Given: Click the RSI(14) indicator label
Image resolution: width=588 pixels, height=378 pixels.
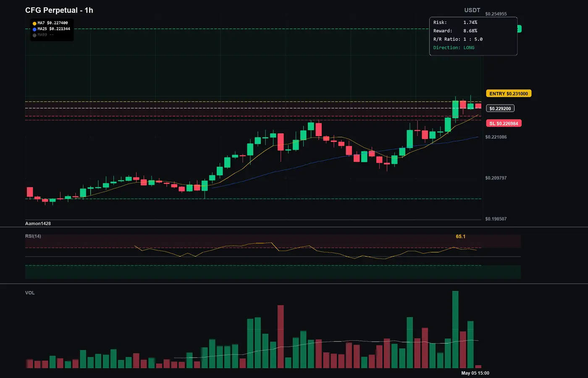Looking at the screenshot, I should tap(33, 236).
